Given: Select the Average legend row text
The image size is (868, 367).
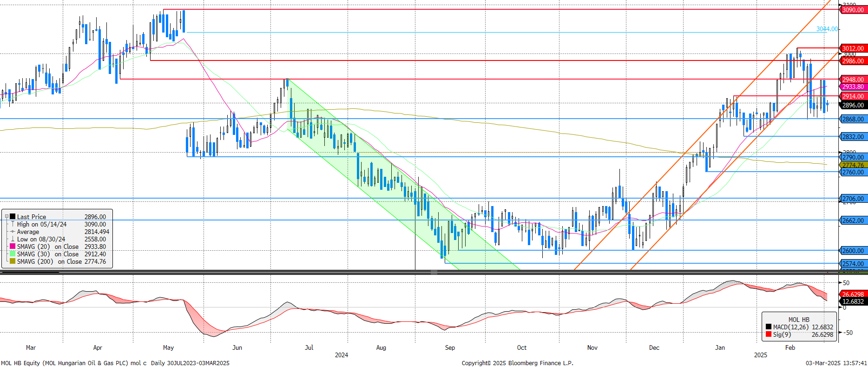Looking at the screenshot, I should tap(28, 232).
